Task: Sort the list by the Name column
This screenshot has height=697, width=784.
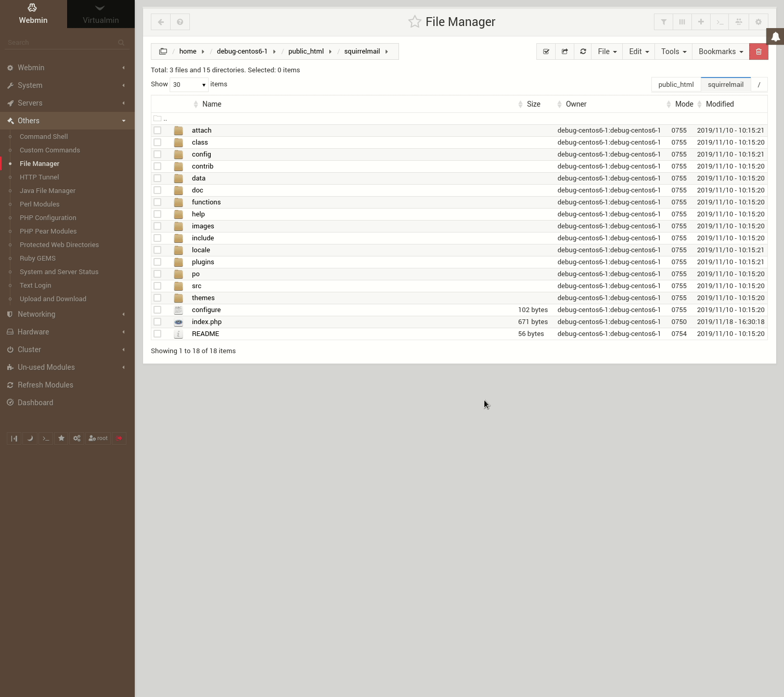Action: point(212,104)
